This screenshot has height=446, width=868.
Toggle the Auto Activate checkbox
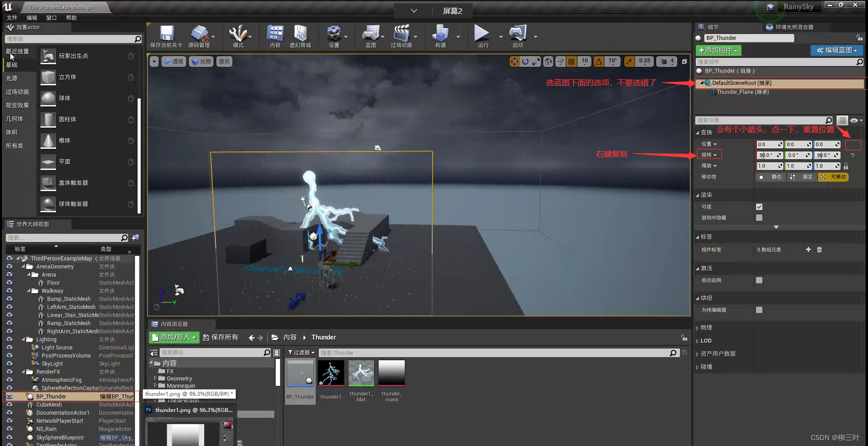(x=759, y=280)
